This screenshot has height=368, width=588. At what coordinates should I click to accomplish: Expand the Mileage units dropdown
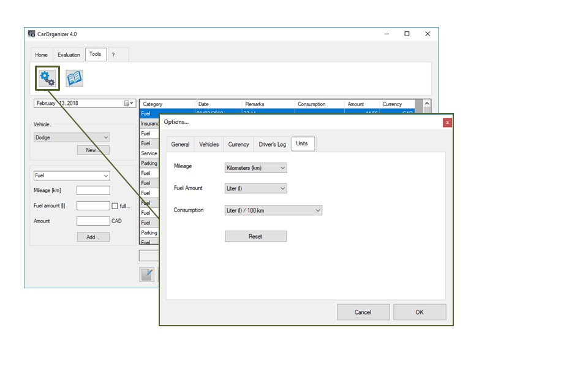click(255, 167)
